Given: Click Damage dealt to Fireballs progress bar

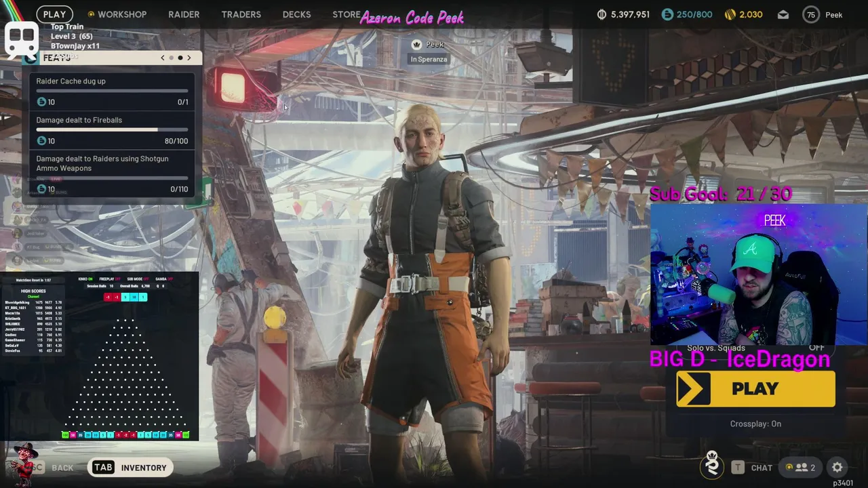Looking at the screenshot, I should pos(112,129).
